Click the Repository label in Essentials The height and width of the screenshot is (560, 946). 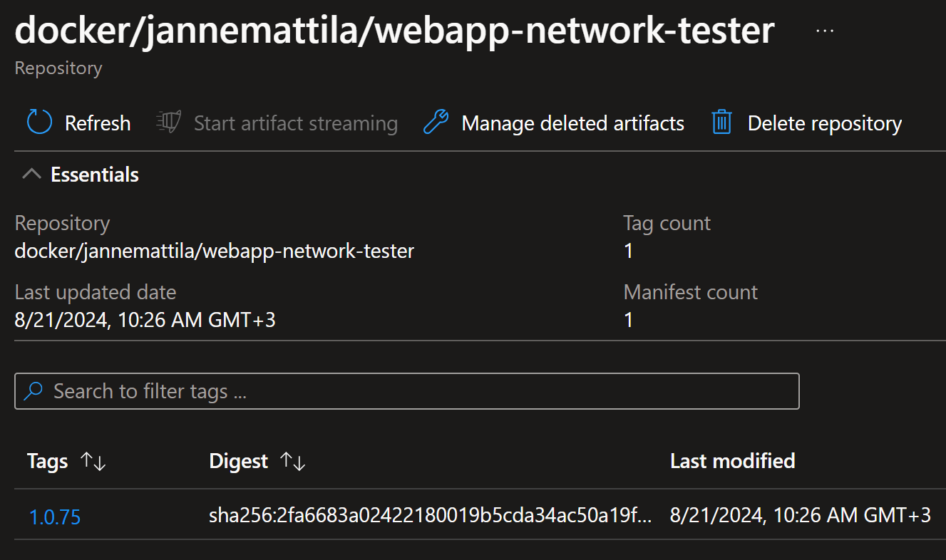63,223
